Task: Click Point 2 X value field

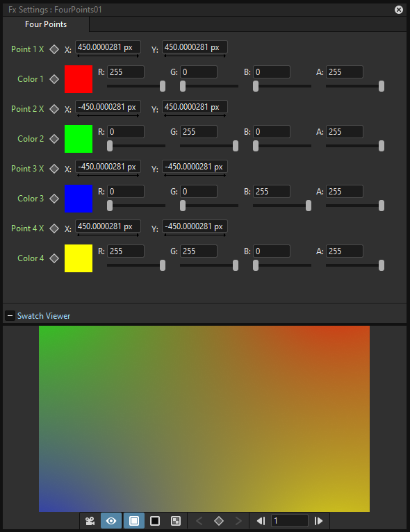Action: click(x=108, y=107)
